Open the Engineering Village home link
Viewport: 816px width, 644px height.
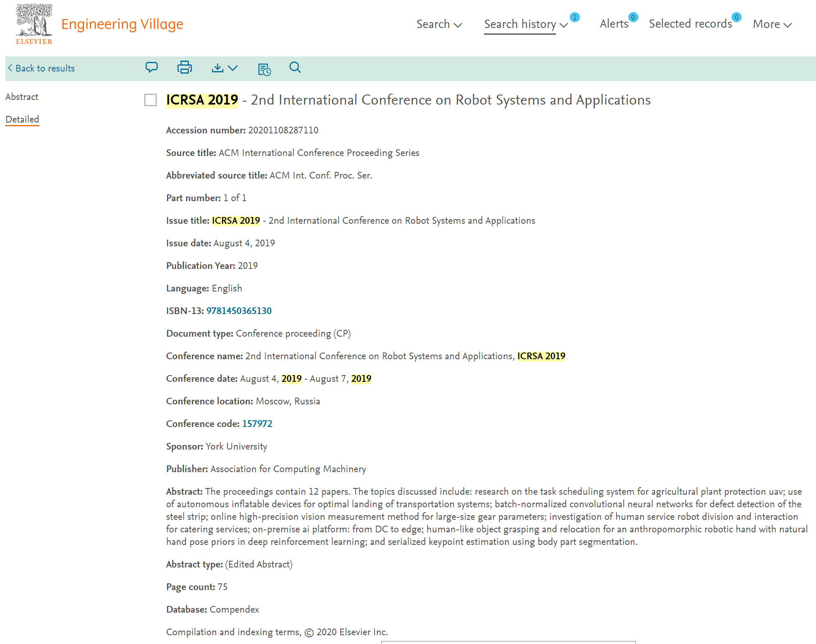pyautogui.click(x=122, y=24)
